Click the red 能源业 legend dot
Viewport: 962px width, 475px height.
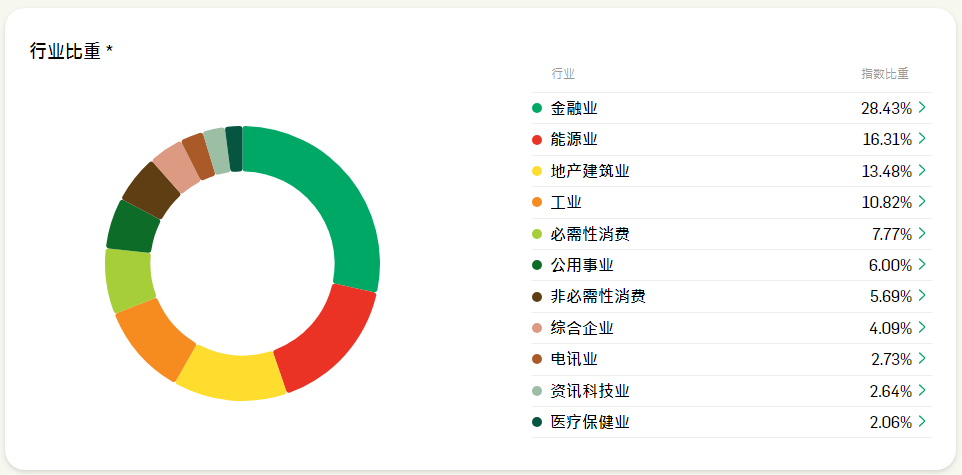537,139
